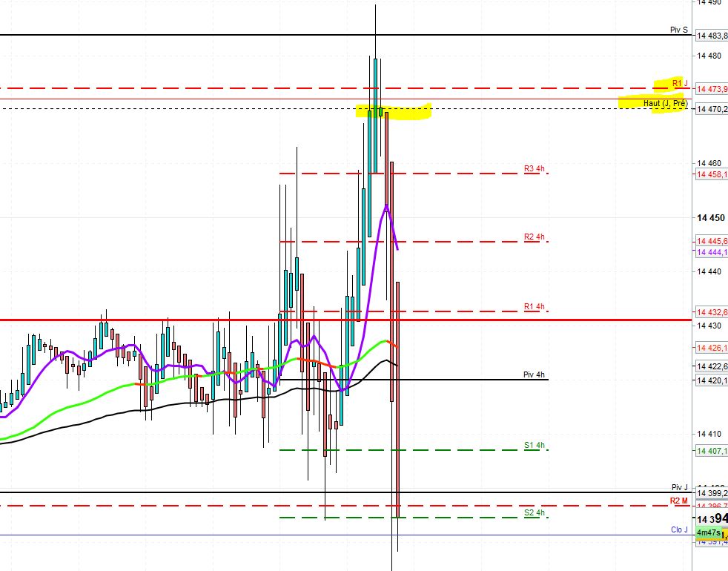
Task: Click the 14 440 axis value
Action: (x=709, y=271)
